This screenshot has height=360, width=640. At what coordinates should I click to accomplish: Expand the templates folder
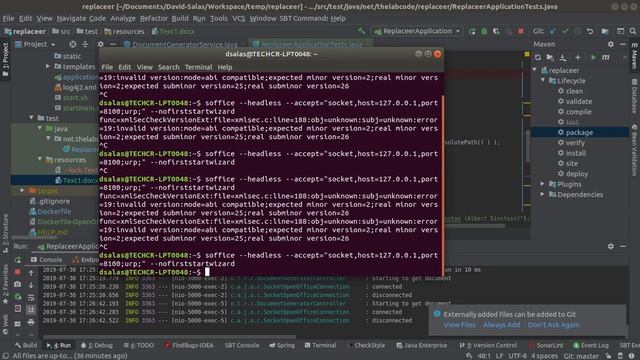[48, 66]
